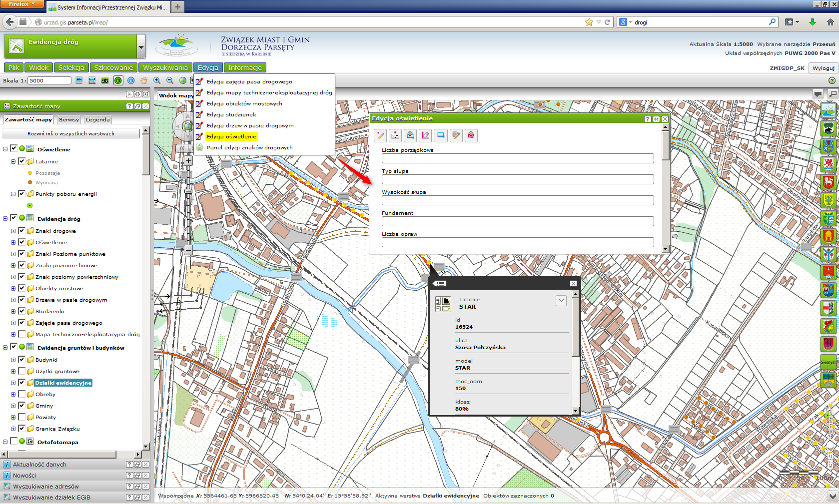Choose the zoom in magnifier tool
Image resolution: width=839 pixels, height=504 pixels.
click(157, 80)
